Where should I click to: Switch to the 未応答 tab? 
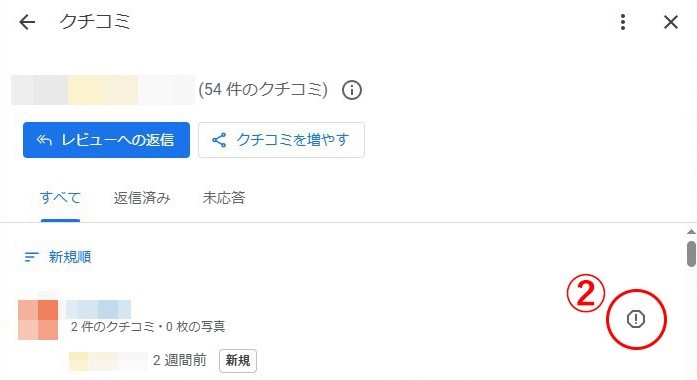point(224,198)
